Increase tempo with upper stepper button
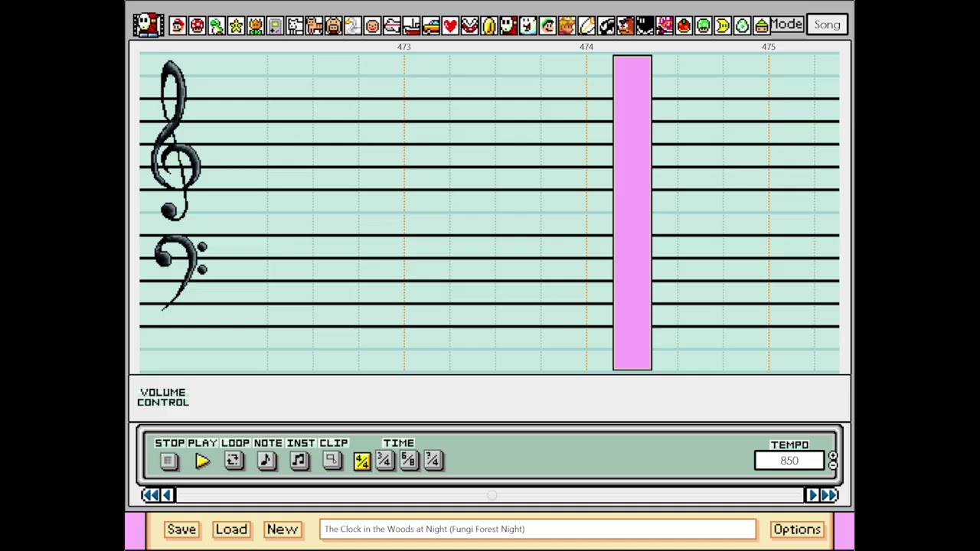 [833, 456]
